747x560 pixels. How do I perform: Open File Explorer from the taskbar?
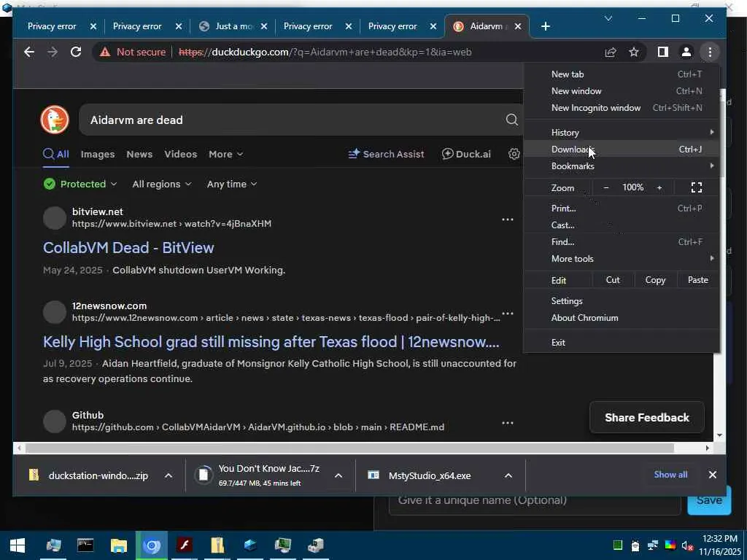pos(119,545)
